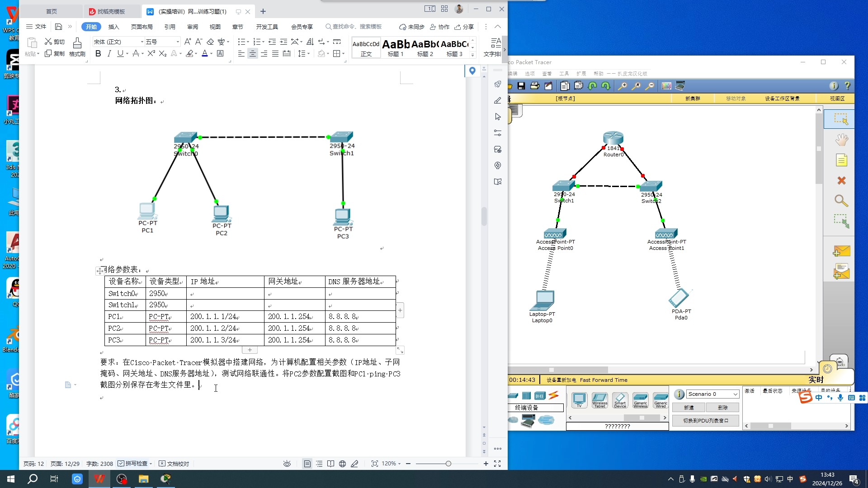
Task: Click Redo green arrow in Packet Tracer
Action: [606, 86]
